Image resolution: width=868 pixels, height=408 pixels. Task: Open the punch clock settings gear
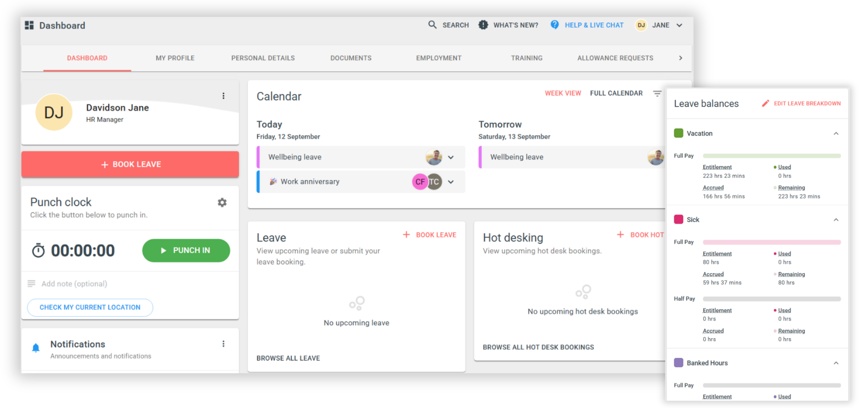[x=222, y=203]
